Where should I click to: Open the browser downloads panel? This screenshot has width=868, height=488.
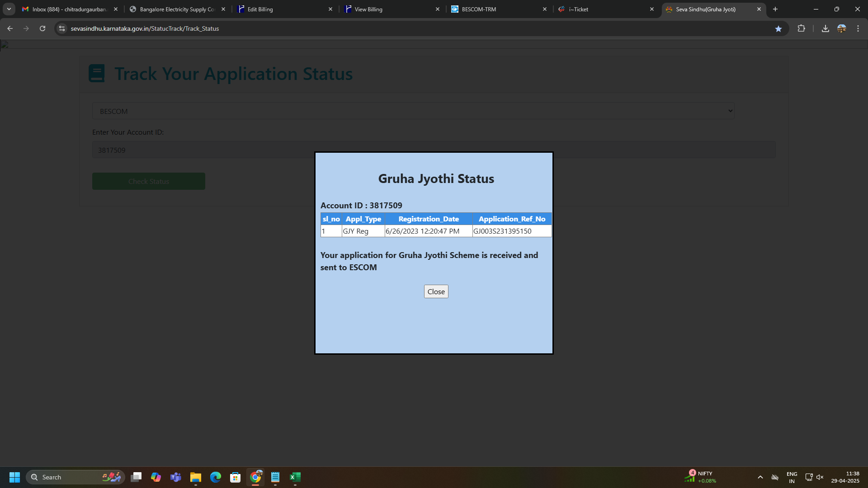826,28
